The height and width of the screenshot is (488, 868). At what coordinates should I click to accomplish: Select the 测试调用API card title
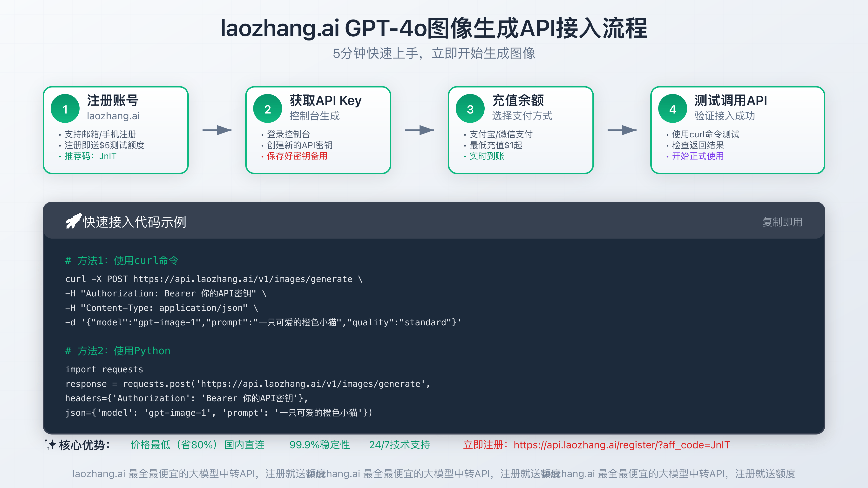731,100
